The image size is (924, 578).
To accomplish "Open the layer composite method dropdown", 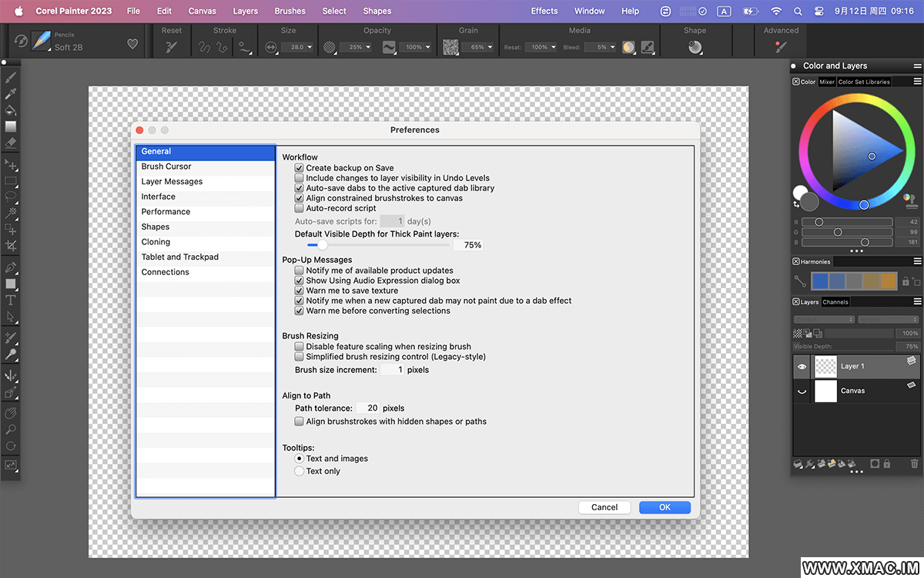I will 824,320.
